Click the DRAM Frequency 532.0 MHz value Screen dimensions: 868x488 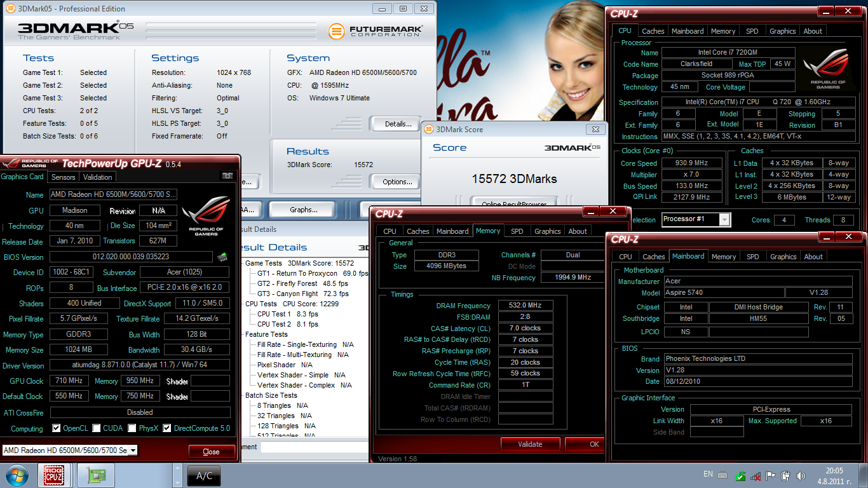(x=526, y=306)
